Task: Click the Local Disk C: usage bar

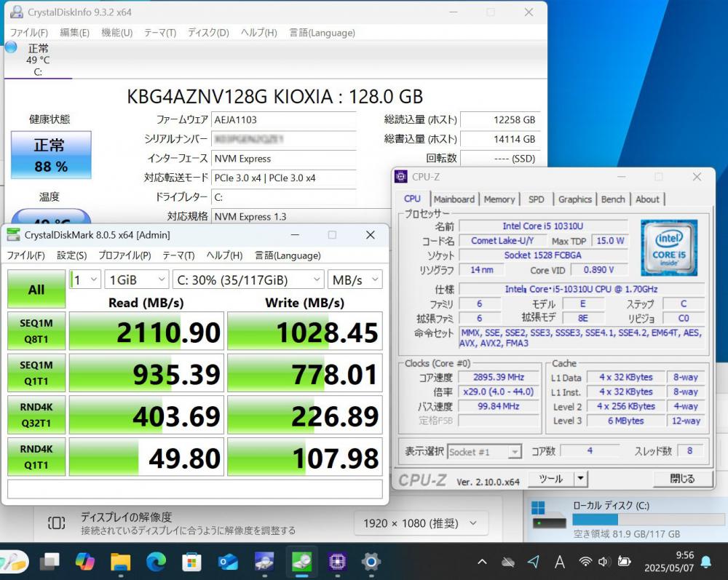Action: pos(648,519)
